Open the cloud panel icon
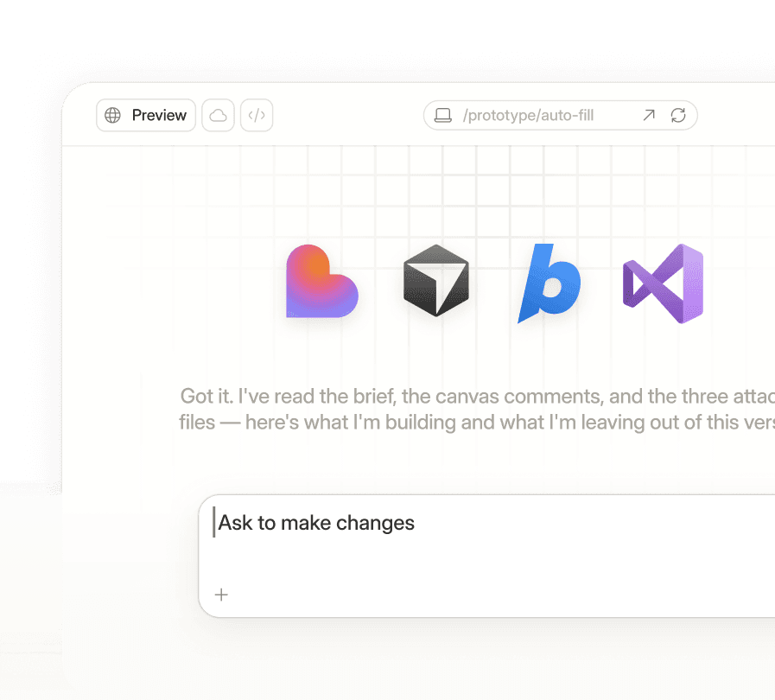Screen dimensions: 775x700 [218, 115]
